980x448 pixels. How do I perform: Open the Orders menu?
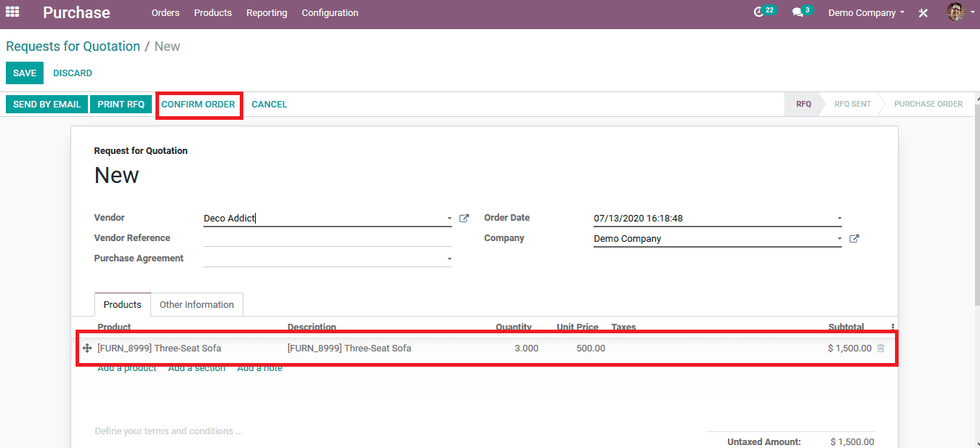(166, 13)
